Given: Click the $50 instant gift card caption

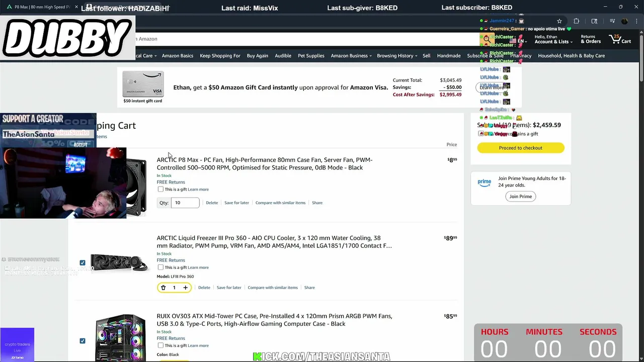Looking at the screenshot, I should click(x=143, y=101).
